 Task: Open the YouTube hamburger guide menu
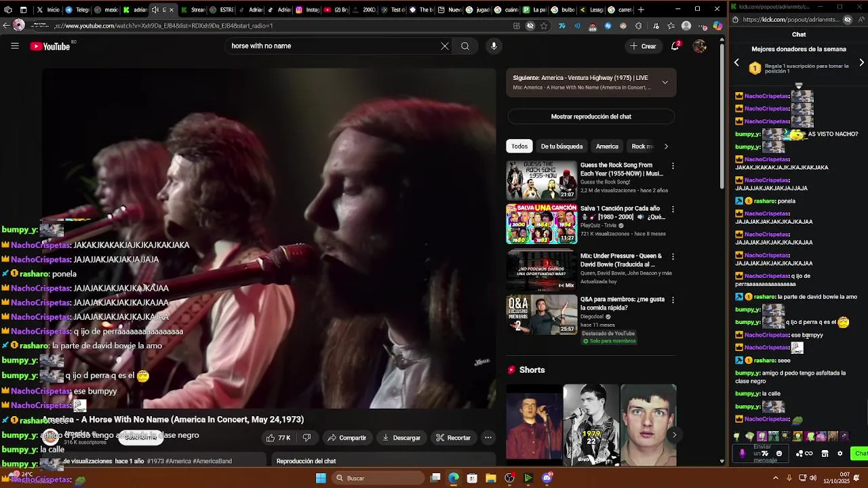point(15,46)
